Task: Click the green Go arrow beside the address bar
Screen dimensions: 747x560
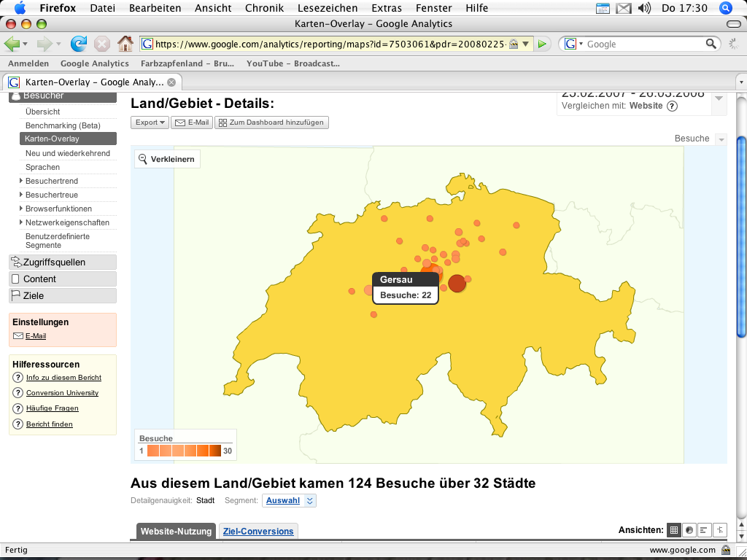Action: [542, 44]
